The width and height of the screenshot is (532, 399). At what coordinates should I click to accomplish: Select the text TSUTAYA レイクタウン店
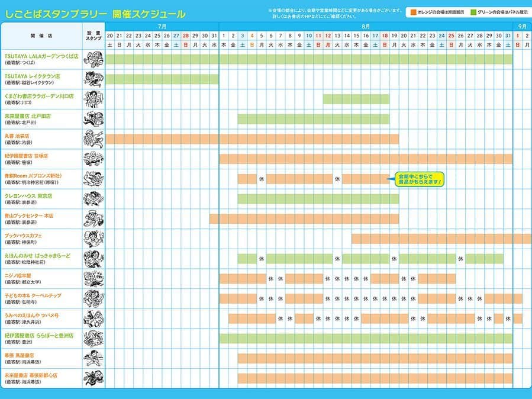[x=32, y=76]
